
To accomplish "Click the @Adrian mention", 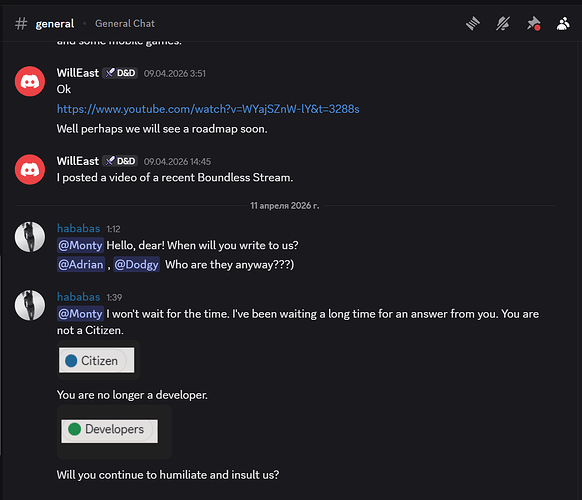I will point(81,265).
